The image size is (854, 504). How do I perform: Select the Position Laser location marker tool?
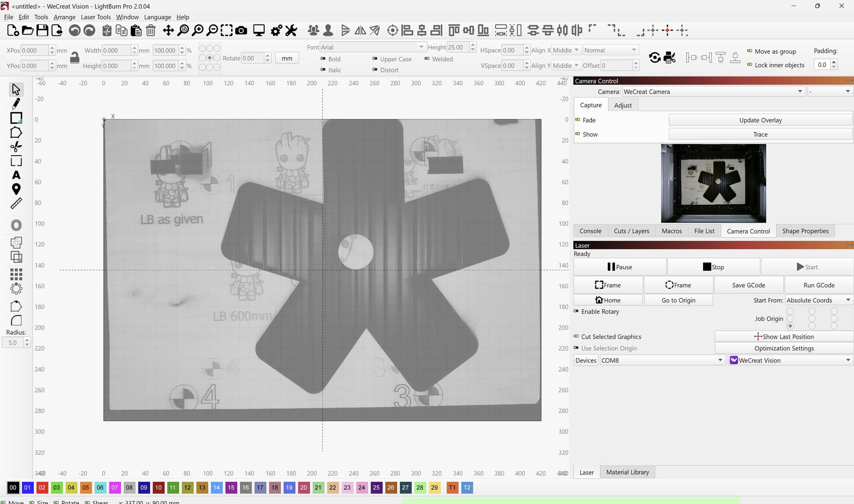click(16, 189)
